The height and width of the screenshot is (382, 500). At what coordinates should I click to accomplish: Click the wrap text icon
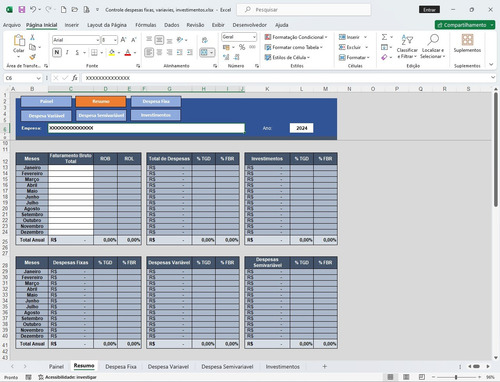pyautogui.click(x=204, y=40)
